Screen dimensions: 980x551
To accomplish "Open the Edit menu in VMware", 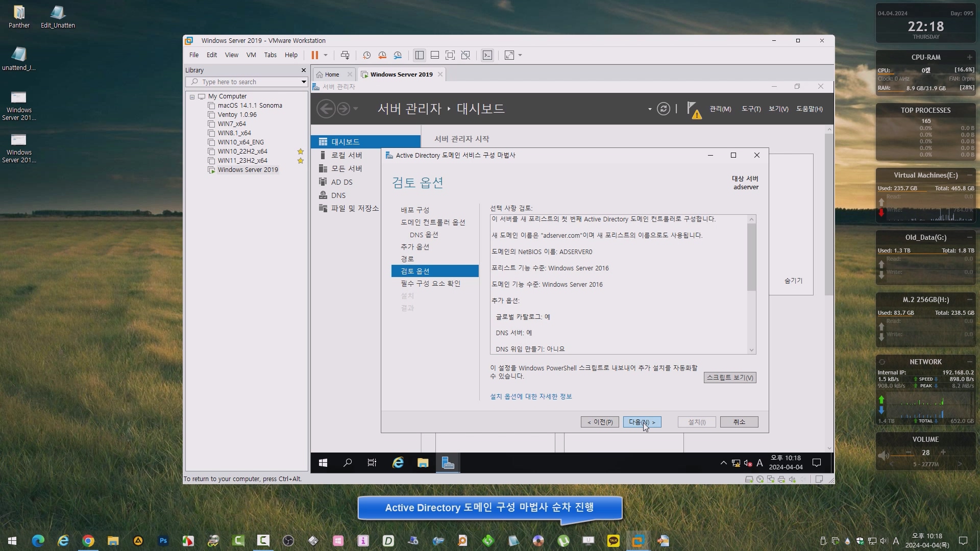I will 212,55.
